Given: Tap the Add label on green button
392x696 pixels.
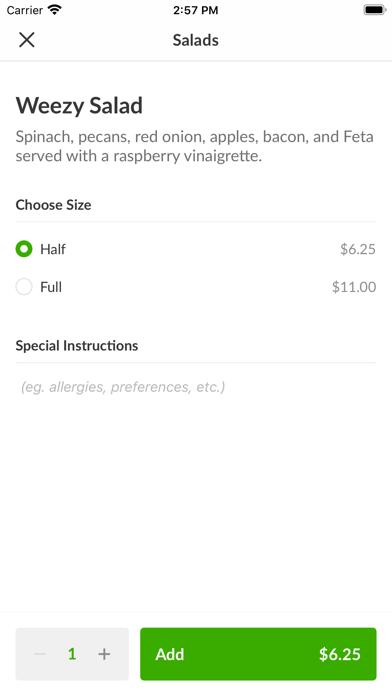Looking at the screenshot, I should 170,654.
